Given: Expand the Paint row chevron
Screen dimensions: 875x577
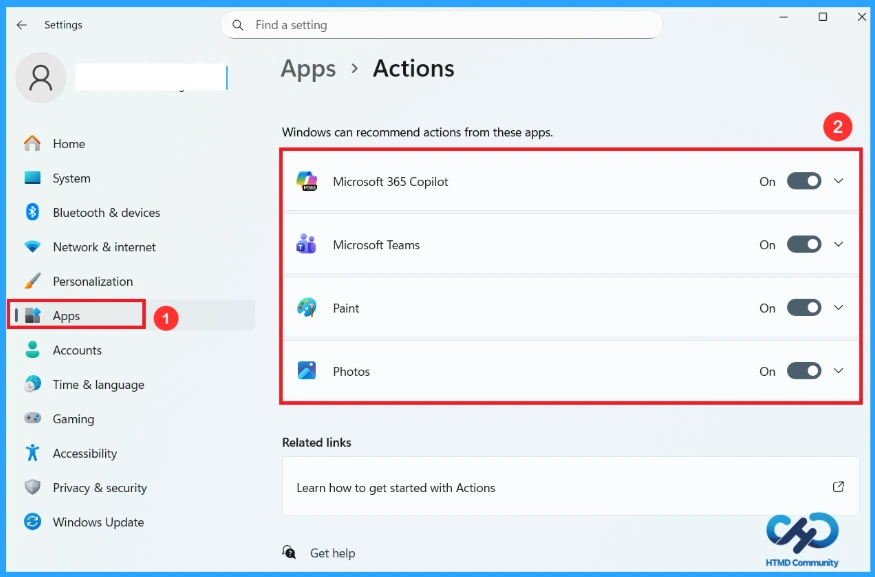Looking at the screenshot, I should [838, 307].
